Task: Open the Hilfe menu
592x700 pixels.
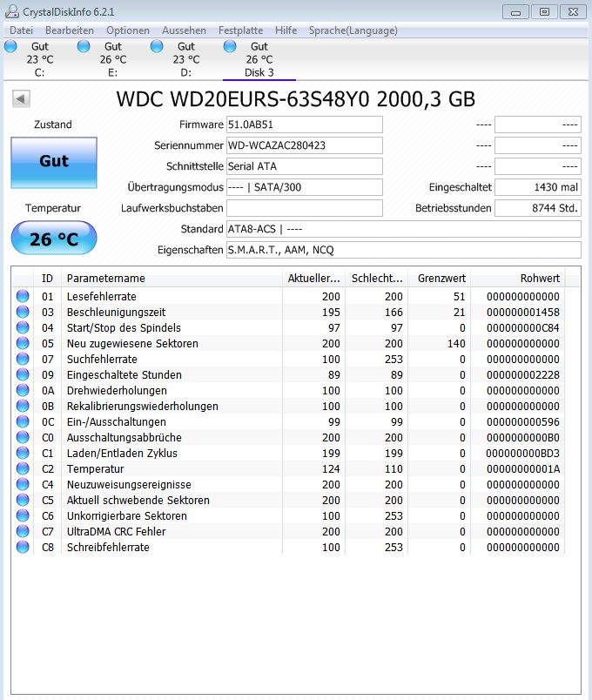Action: 286,30
